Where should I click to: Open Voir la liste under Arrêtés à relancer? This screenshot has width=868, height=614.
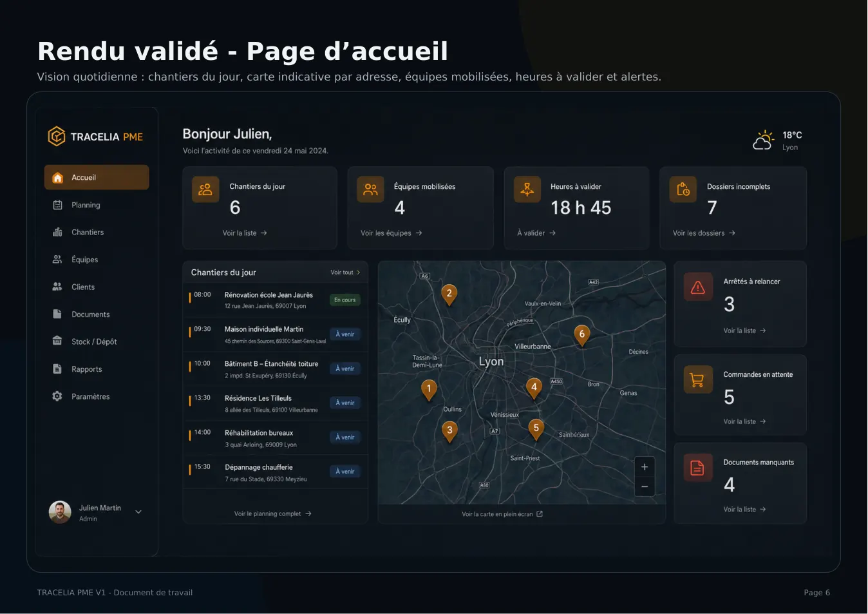pos(744,331)
